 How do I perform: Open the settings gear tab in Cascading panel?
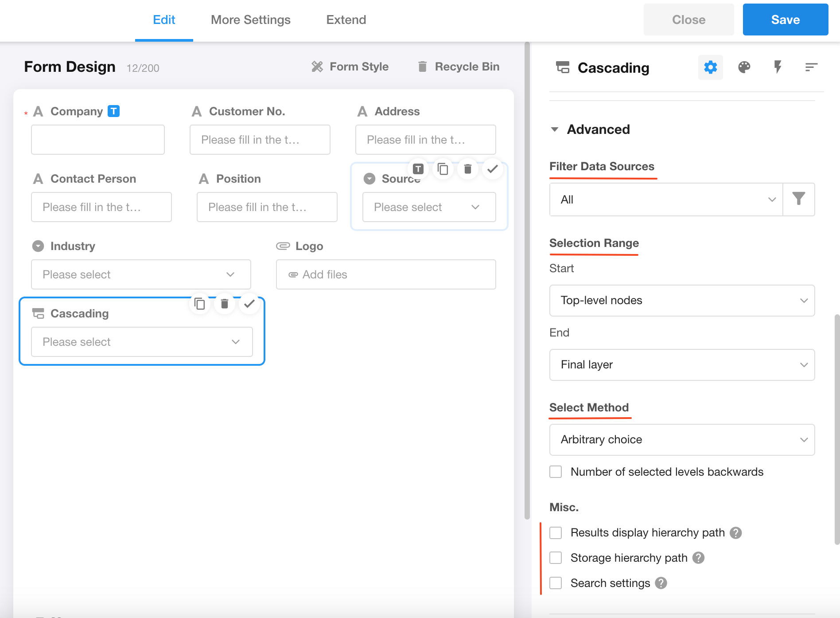coord(710,67)
